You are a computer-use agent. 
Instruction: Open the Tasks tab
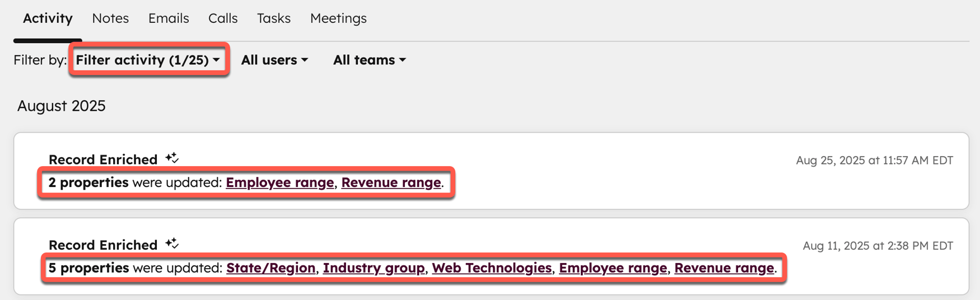click(x=274, y=18)
